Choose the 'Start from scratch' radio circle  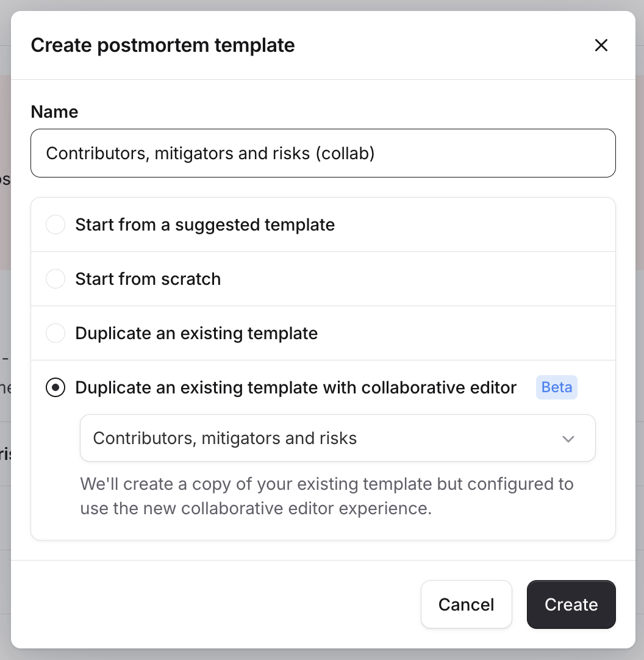(55, 279)
